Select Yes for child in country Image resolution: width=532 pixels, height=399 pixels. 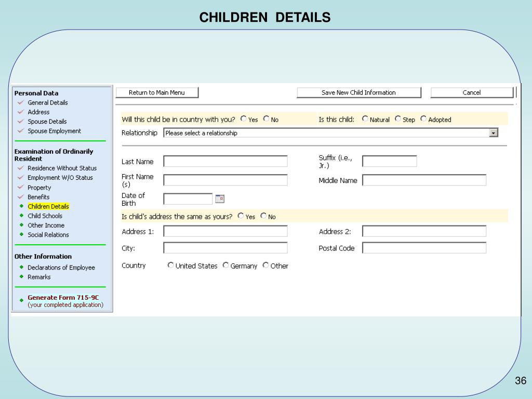click(243, 119)
